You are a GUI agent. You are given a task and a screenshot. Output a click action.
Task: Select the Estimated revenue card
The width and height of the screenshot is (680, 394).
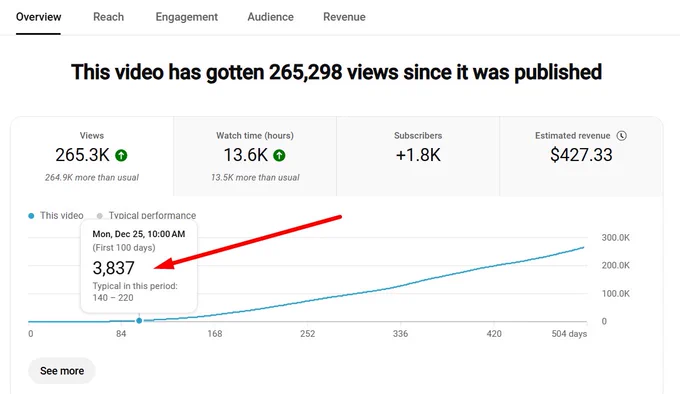click(x=581, y=156)
